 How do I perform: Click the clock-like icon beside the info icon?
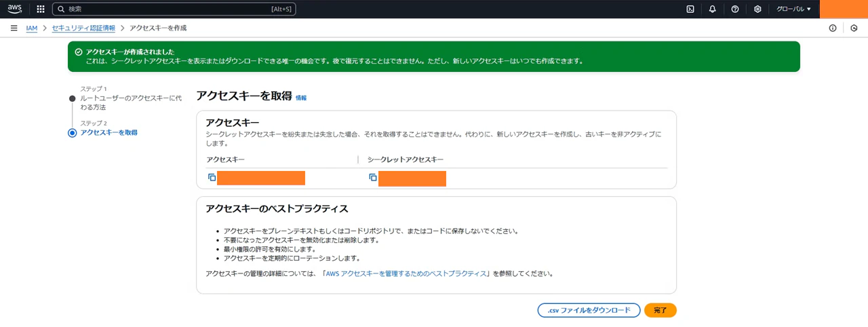[854, 28]
